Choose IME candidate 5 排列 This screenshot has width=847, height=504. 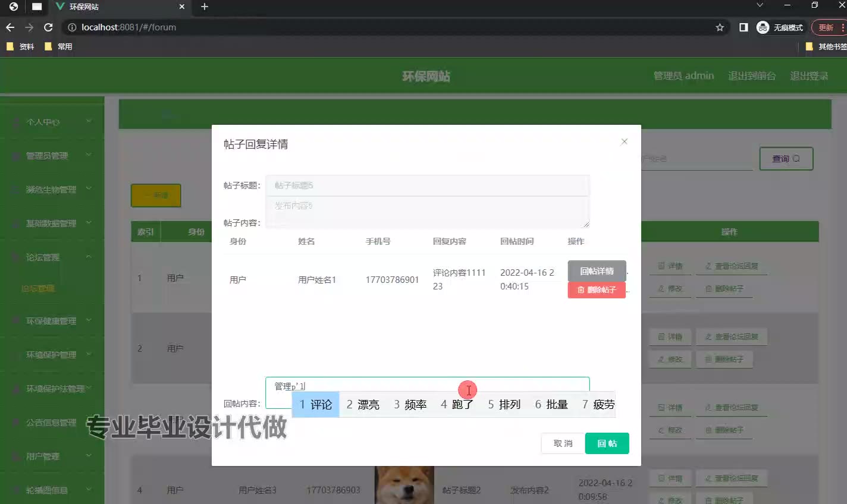pos(504,405)
